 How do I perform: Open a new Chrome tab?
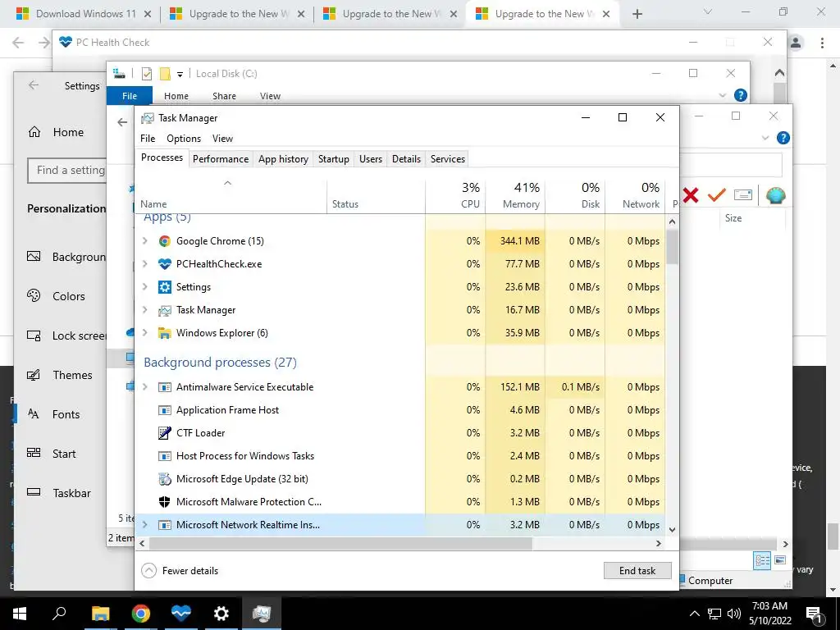coord(637,14)
